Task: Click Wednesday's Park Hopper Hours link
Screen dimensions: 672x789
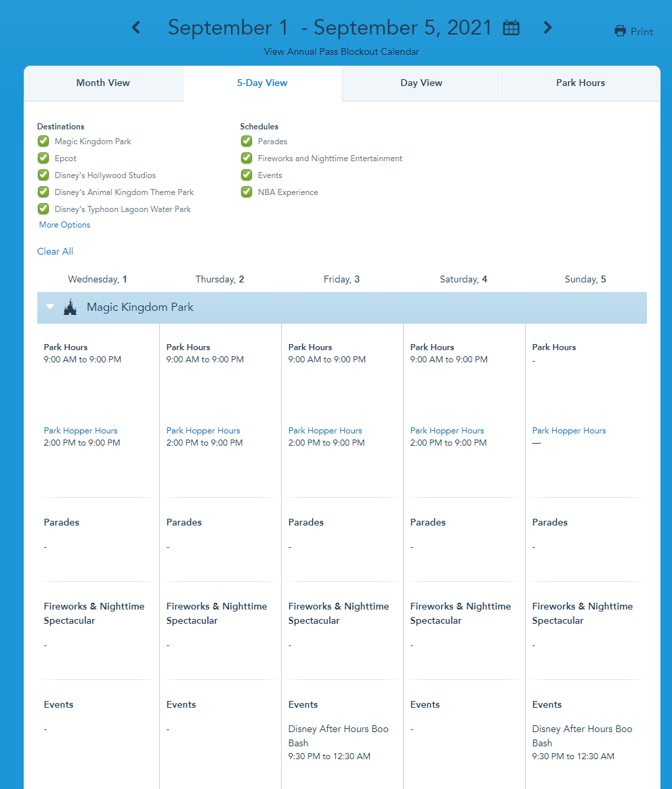Action: click(81, 431)
